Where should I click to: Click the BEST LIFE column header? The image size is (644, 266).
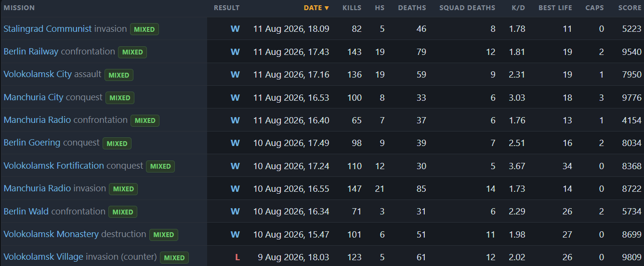tap(555, 8)
